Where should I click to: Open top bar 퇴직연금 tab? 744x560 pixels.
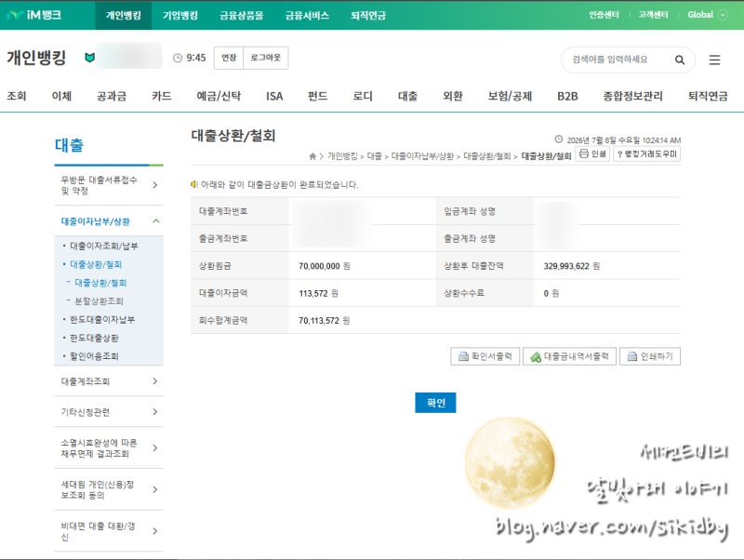pyautogui.click(x=368, y=15)
